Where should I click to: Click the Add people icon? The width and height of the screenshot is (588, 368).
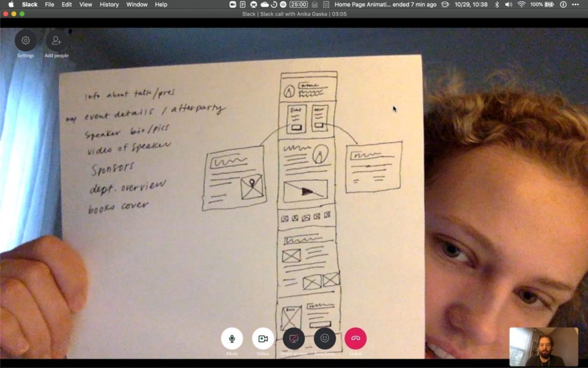point(56,41)
